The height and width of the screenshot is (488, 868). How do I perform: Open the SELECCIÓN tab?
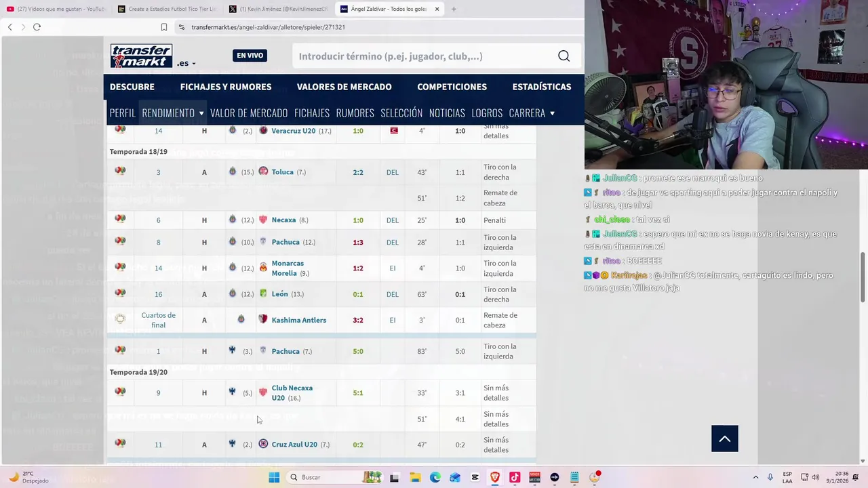pyautogui.click(x=401, y=113)
